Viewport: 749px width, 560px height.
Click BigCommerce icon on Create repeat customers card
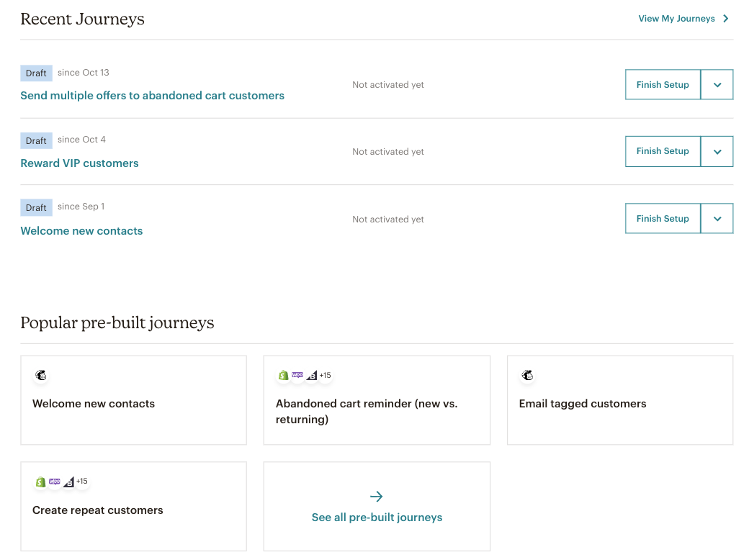(68, 482)
